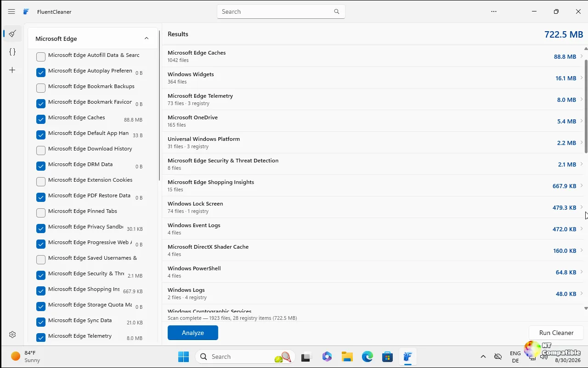This screenshot has width=588, height=368.
Task: Click the FluentCleaner taskbar icon
Action: click(407, 357)
